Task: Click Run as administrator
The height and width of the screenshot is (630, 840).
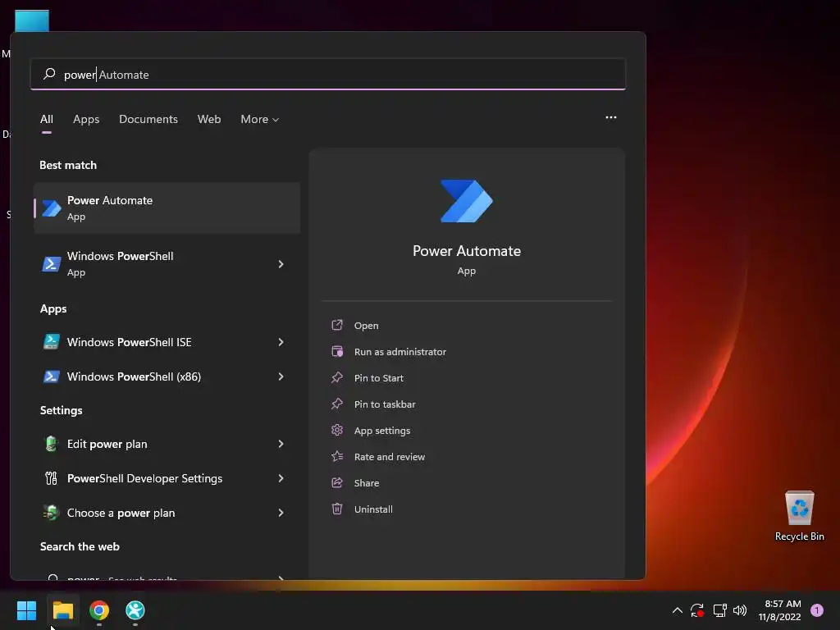Action: click(400, 351)
